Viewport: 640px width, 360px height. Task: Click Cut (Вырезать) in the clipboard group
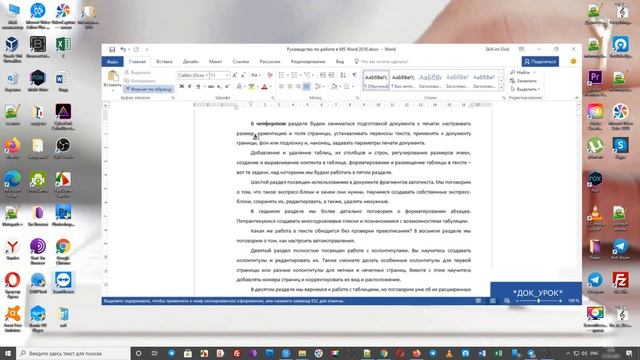pos(138,72)
